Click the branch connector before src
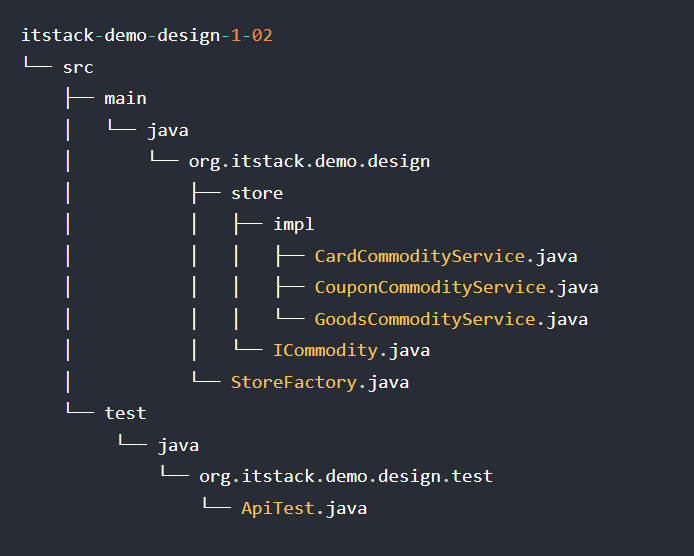Screen dimensions: 694x556 (x=36, y=67)
